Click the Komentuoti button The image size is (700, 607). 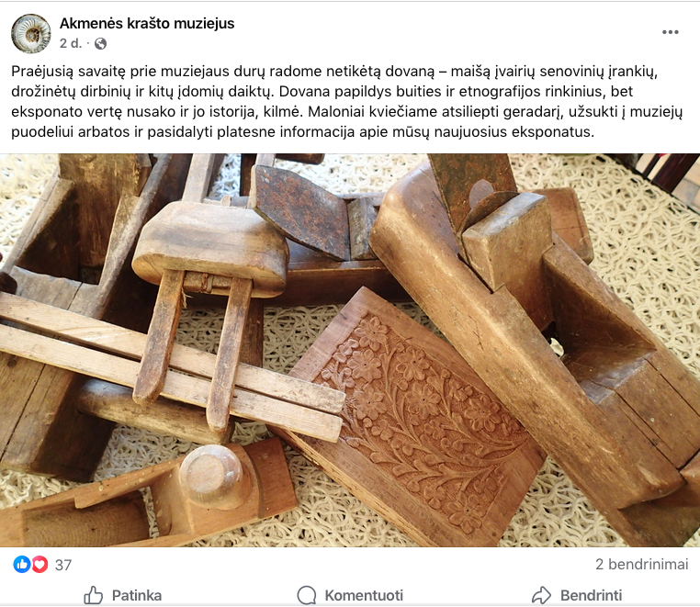350,595
